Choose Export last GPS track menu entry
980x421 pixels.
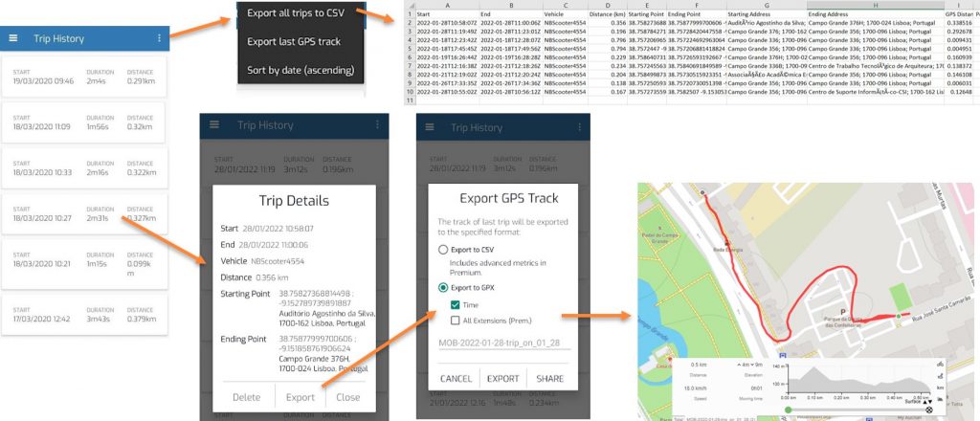[x=293, y=41]
